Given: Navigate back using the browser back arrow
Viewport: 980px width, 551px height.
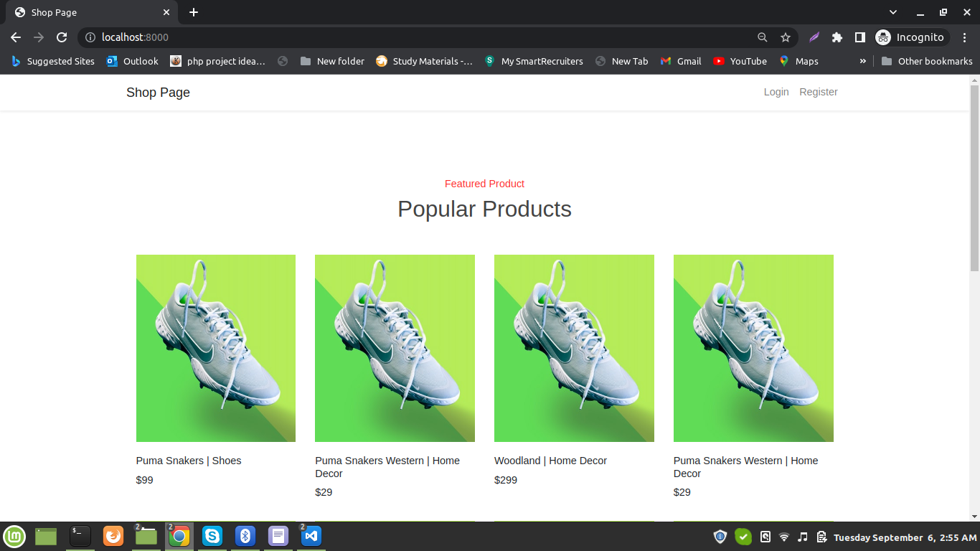Looking at the screenshot, I should coord(16,37).
